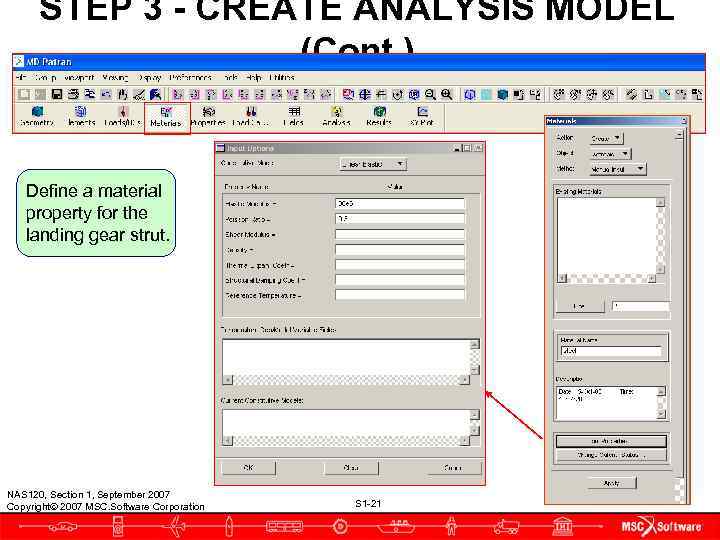The height and width of the screenshot is (540, 720).
Task: Click the Thermal Expansion Coeff field
Action: [x=399, y=265]
